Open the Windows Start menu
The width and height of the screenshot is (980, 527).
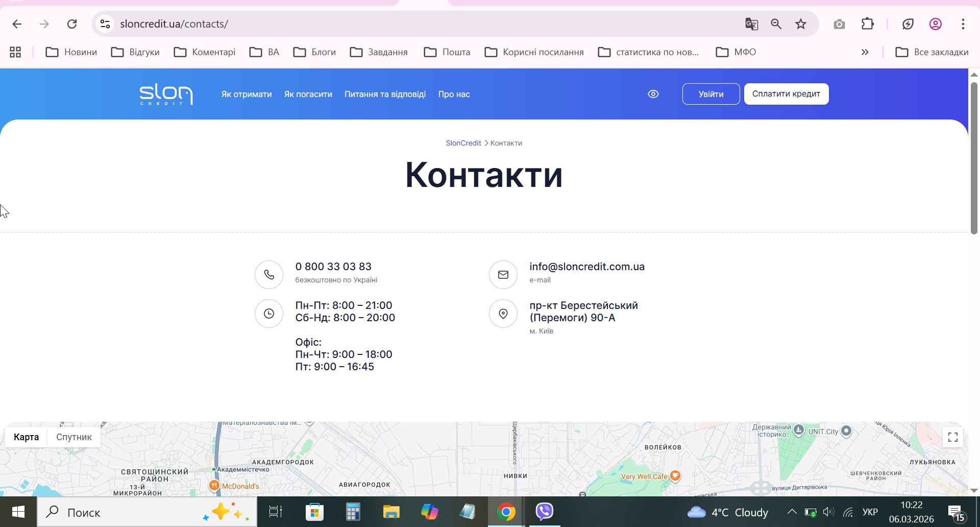click(x=18, y=512)
